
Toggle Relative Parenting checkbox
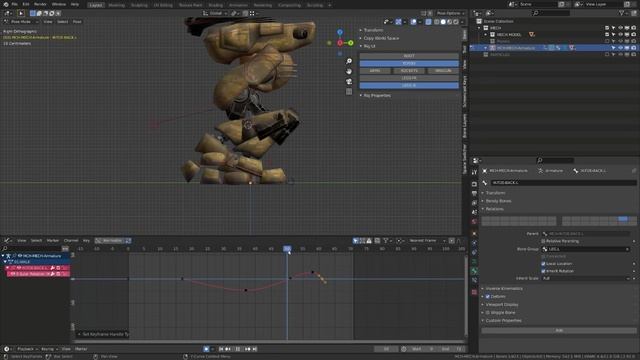pyautogui.click(x=543, y=241)
